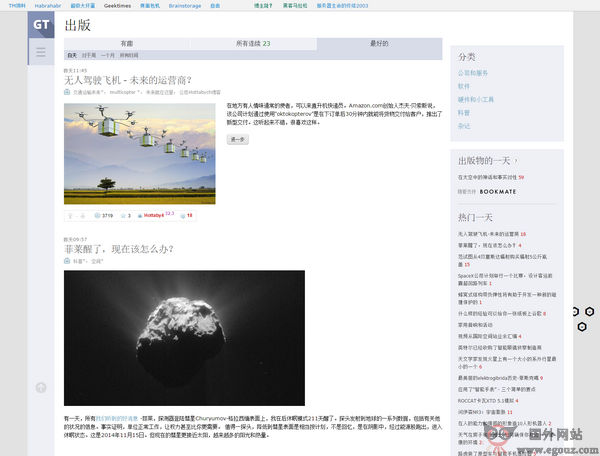
Task: Open the first category link under 分类
Action: (473, 73)
